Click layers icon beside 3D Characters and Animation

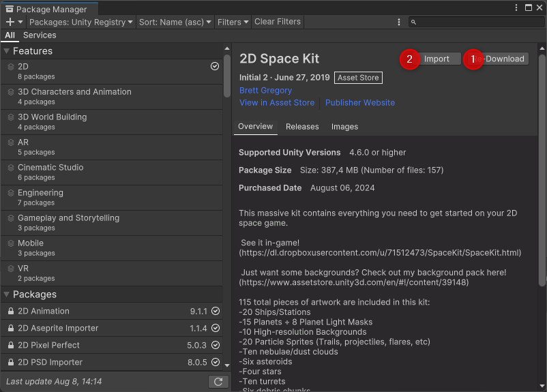(11, 92)
